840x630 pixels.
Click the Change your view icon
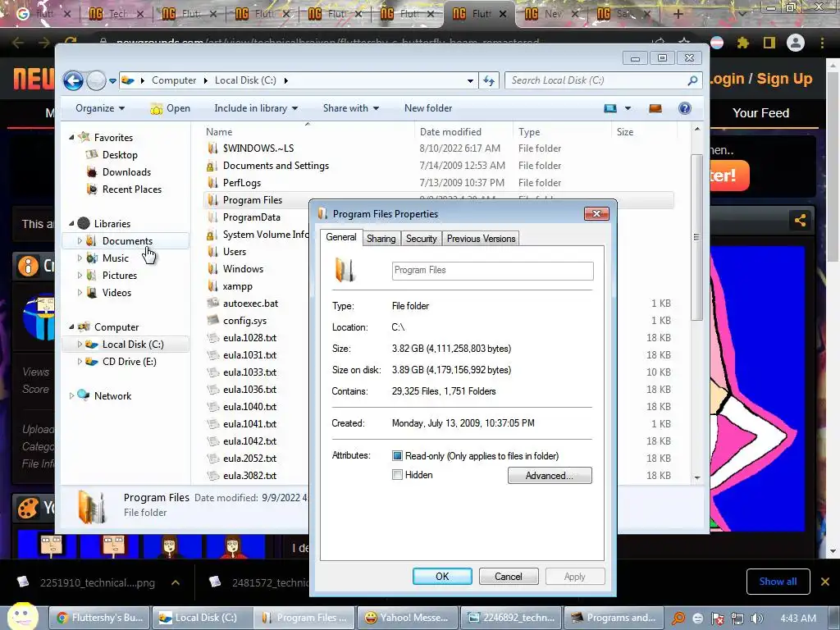tap(610, 108)
